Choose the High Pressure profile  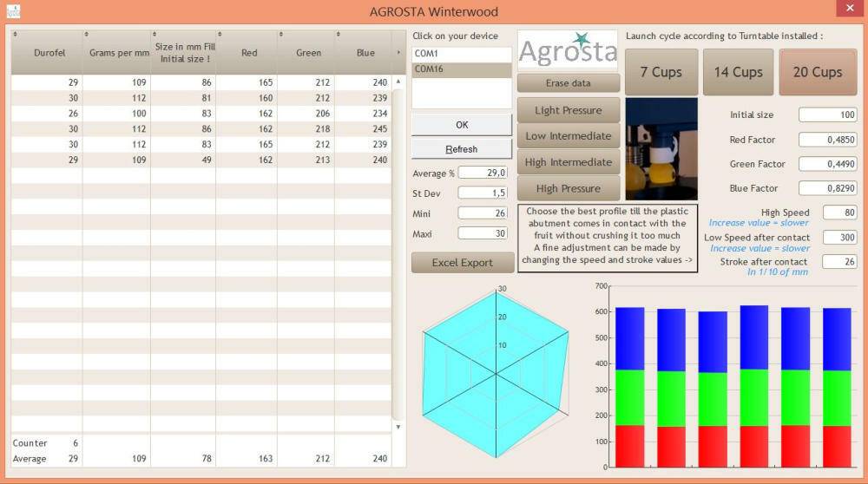(x=568, y=188)
